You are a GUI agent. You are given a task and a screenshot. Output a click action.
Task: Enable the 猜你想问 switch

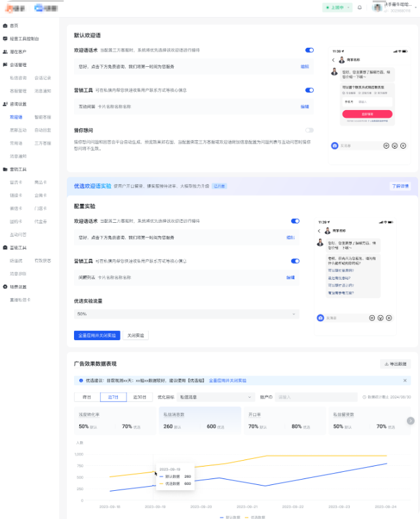[309, 130]
